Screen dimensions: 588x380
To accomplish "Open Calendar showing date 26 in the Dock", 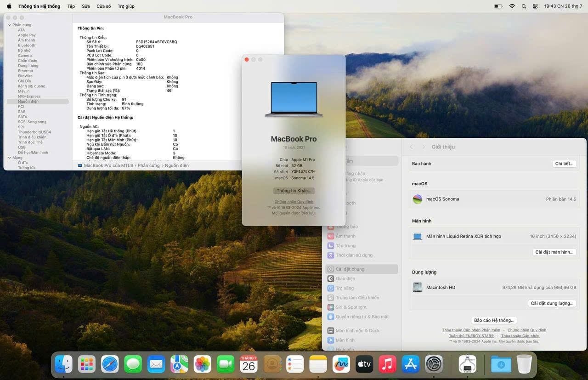I will coord(249,364).
